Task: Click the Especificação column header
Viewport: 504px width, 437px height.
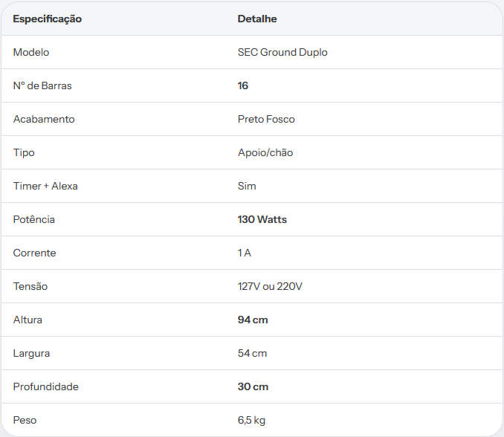Action: pyautogui.click(x=48, y=19)
